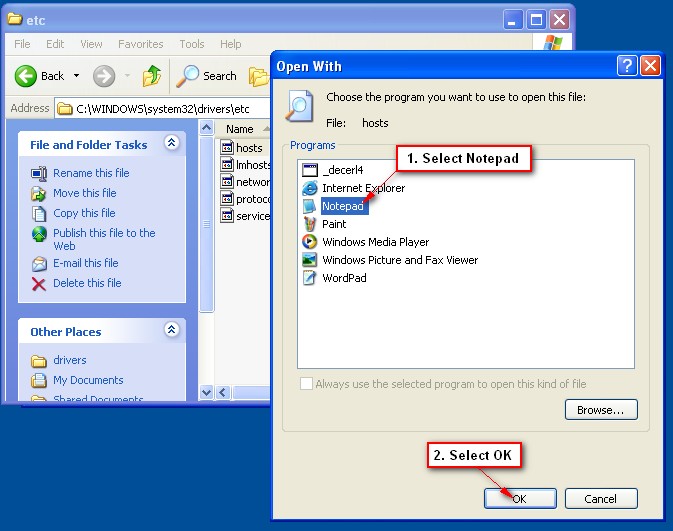
Task: Click the My Documents link
Action: (x=88, y=380)
